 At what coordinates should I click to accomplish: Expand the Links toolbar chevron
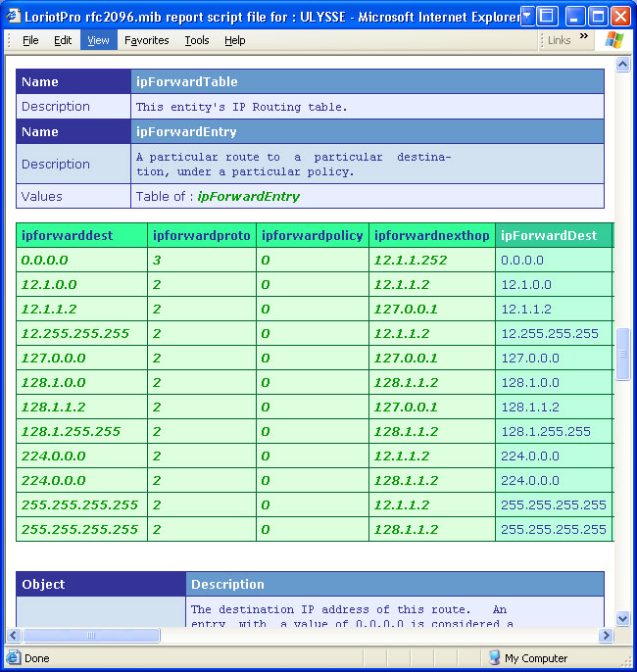584,37
